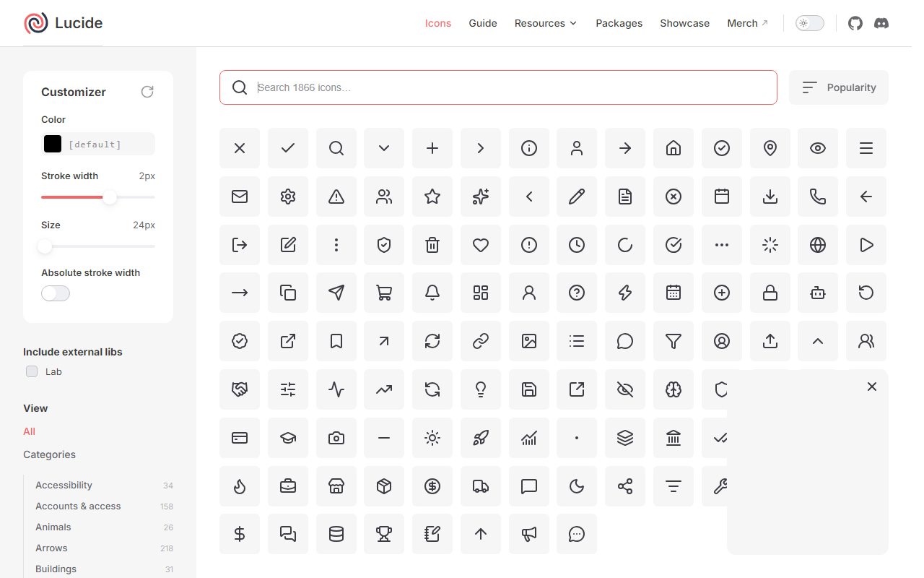Go to the Guide page
Viewport: 924px width, 578px height.
(483, 23)
